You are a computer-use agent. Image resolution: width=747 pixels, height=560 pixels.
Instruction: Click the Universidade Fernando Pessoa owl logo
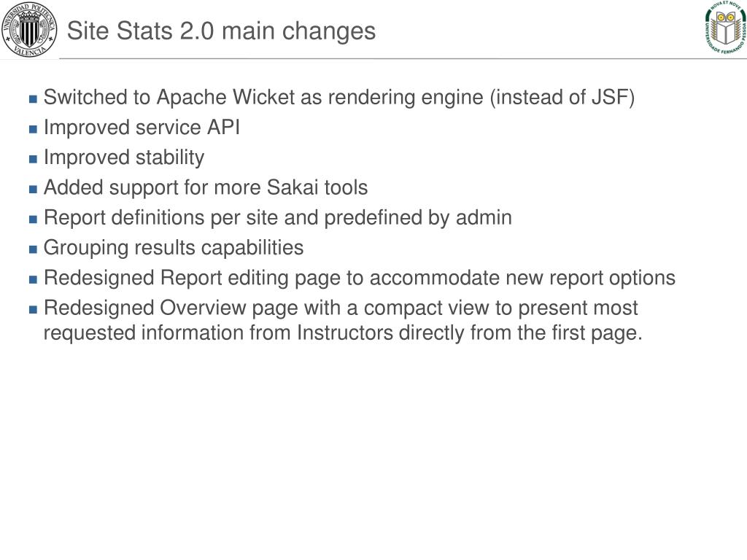[x=726, y=28]
